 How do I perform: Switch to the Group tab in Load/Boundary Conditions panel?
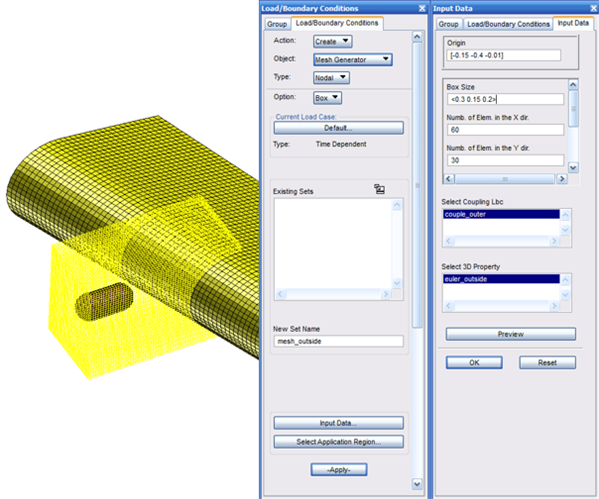click(x=277, y=24)
